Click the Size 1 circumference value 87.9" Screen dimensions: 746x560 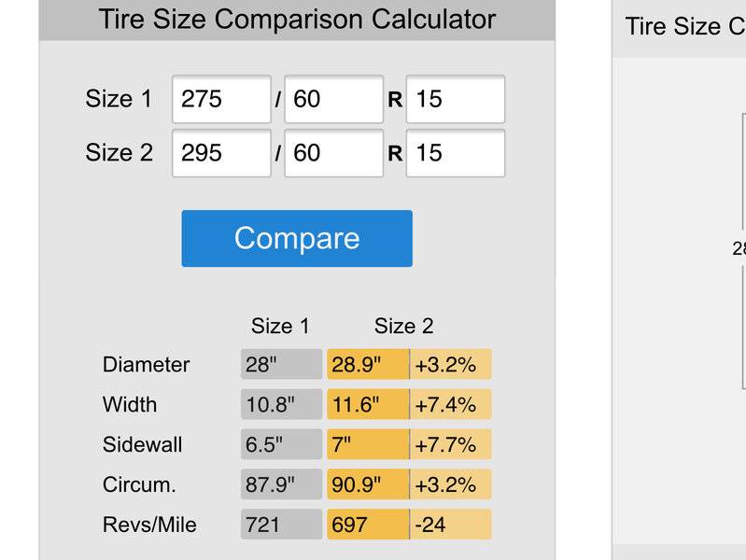click(x=282, y=483)
